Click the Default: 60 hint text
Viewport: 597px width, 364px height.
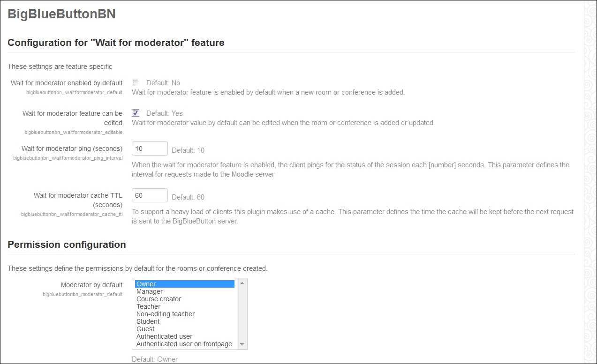pos(188,197)
